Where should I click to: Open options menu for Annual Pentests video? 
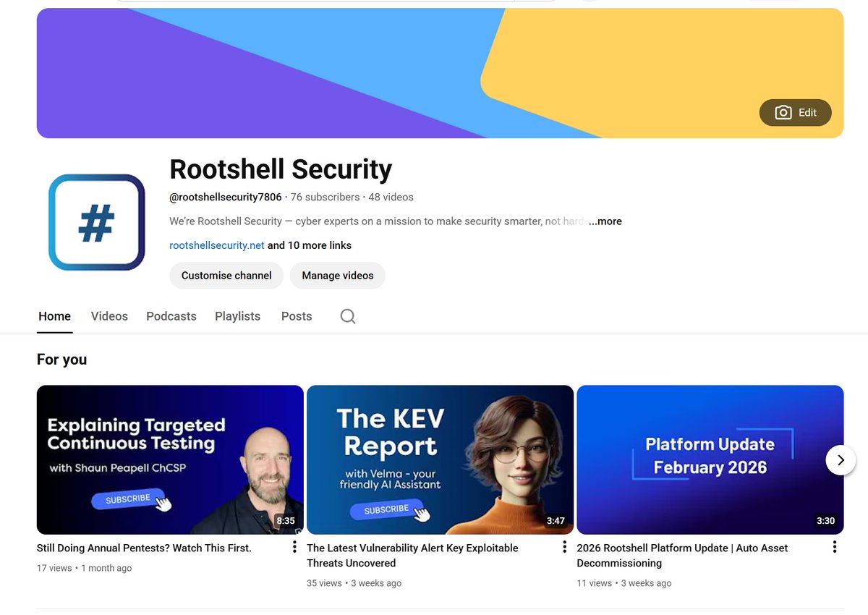pos(294,547)
